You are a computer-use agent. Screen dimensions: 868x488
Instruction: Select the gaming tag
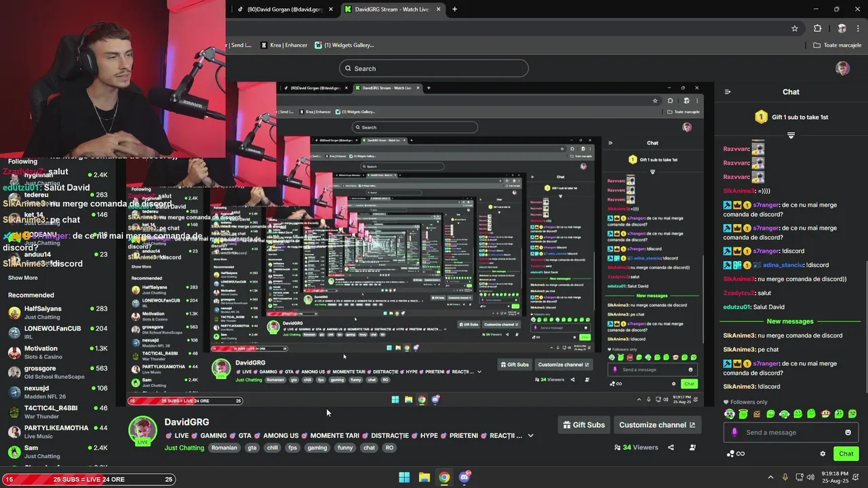317,448
